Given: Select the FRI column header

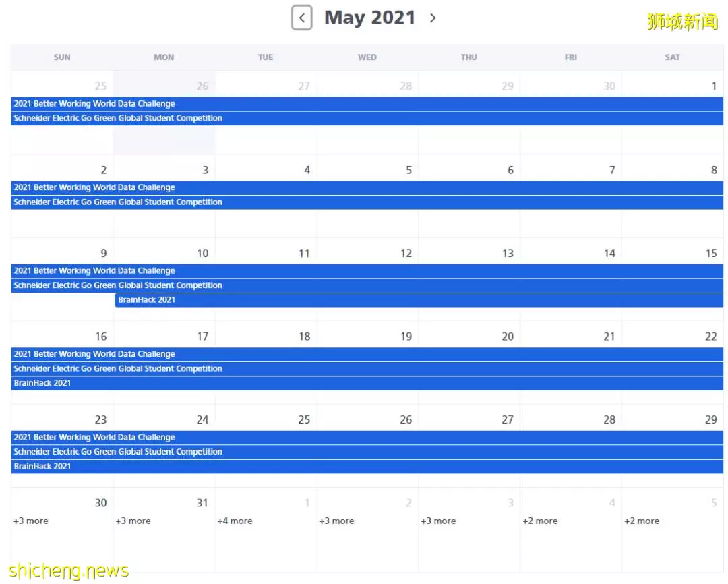Looking at the screenshot, I should 571,57.
